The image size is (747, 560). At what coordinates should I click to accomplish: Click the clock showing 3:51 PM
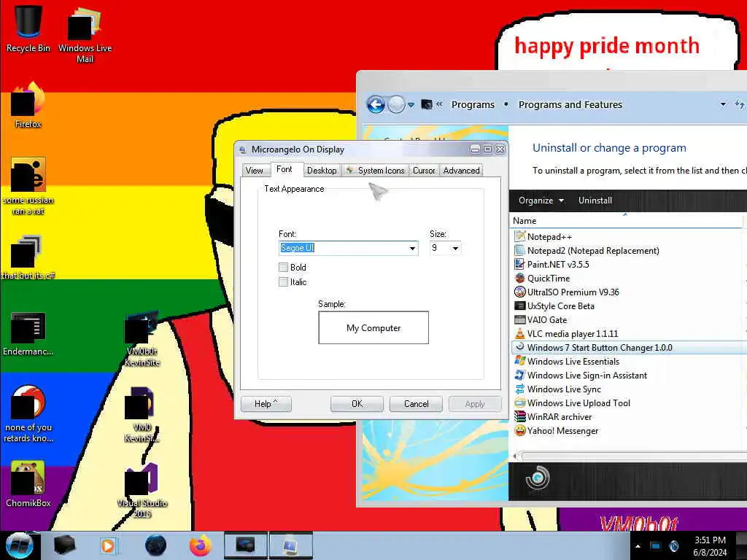(x=710, y=540)
